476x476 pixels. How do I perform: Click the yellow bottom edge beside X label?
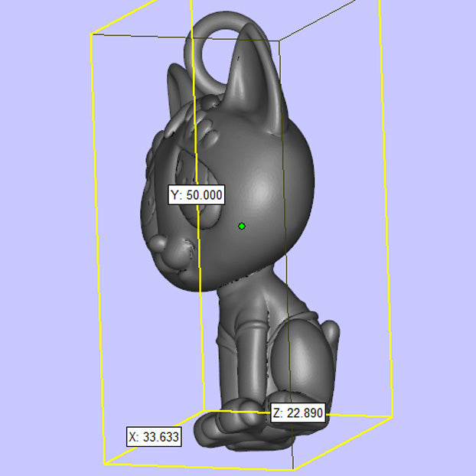pos(145,450)
